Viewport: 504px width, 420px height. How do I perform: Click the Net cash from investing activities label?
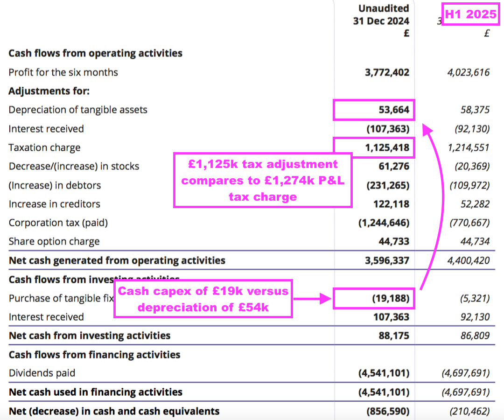click(x=89, y=335)
